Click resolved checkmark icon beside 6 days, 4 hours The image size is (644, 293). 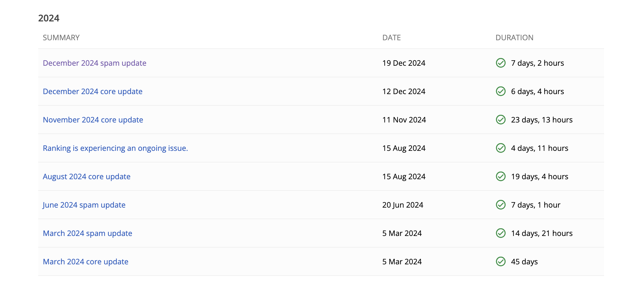point(501,91)
